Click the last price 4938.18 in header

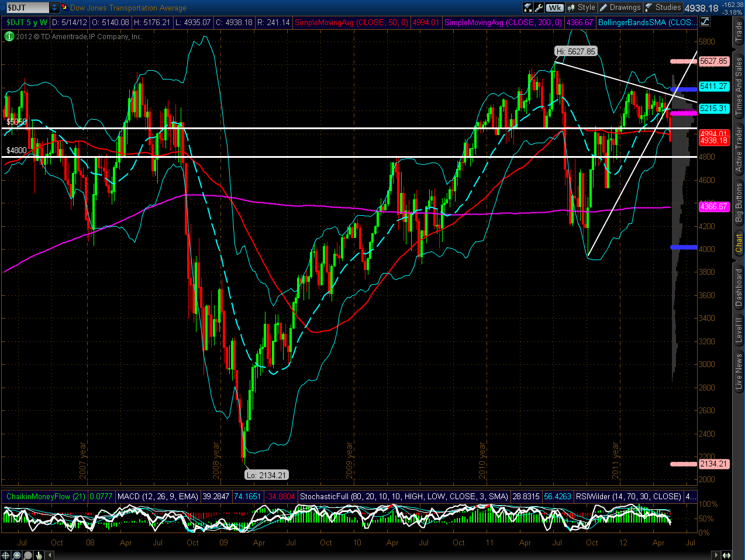click(701, 8)
